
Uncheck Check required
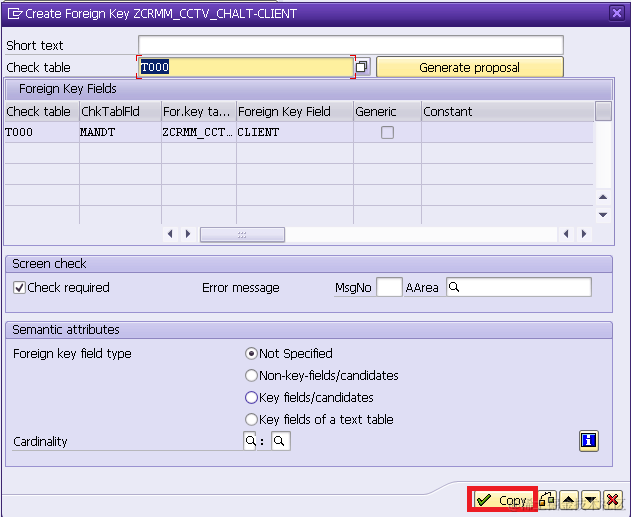point(19,287)
